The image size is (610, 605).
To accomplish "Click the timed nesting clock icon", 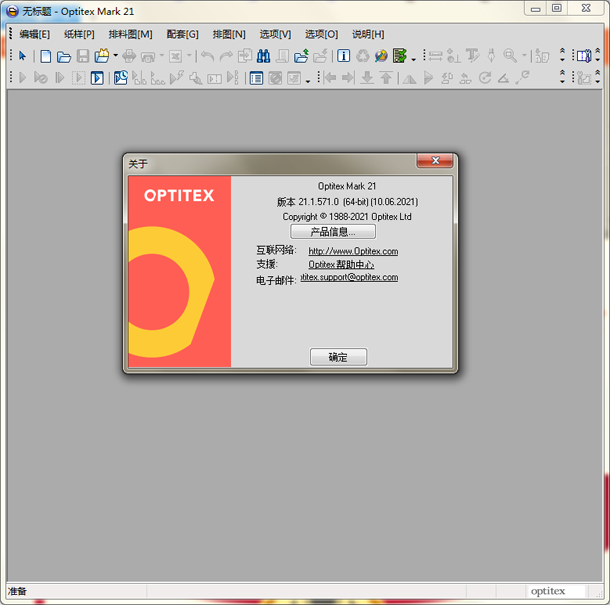I will [x=121, y=78].
